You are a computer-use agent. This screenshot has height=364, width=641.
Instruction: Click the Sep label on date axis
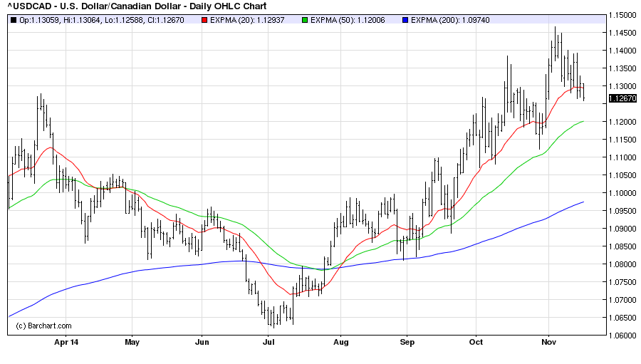[x=407, y=343]
